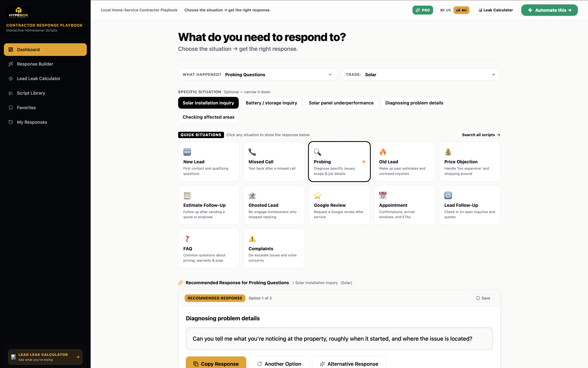Click Local Home-Service Contractor Playbook breadcrumb
The height and width of the screenshot is (368, 588).
coord(139,10)
